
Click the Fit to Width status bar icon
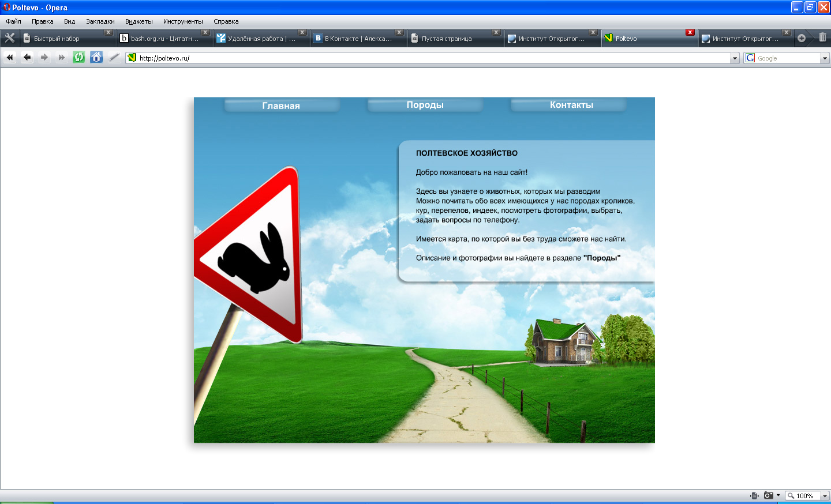(x=754, y=495)
